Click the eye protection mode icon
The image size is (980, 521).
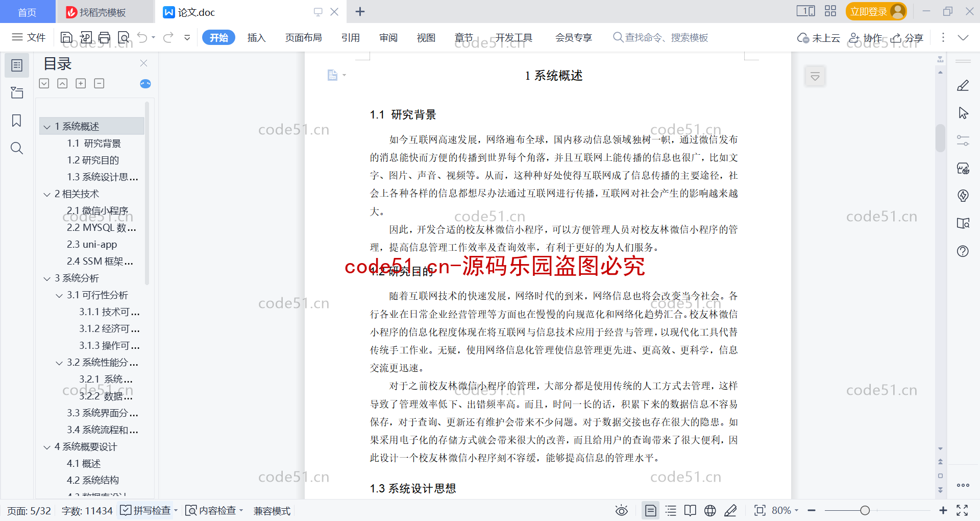coord(621,510)
